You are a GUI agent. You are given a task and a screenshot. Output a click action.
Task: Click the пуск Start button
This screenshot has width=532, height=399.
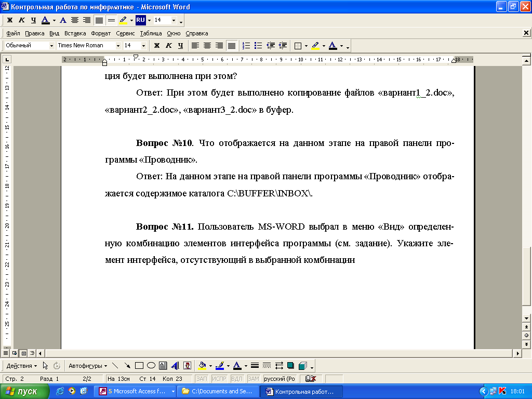point(24,391)
